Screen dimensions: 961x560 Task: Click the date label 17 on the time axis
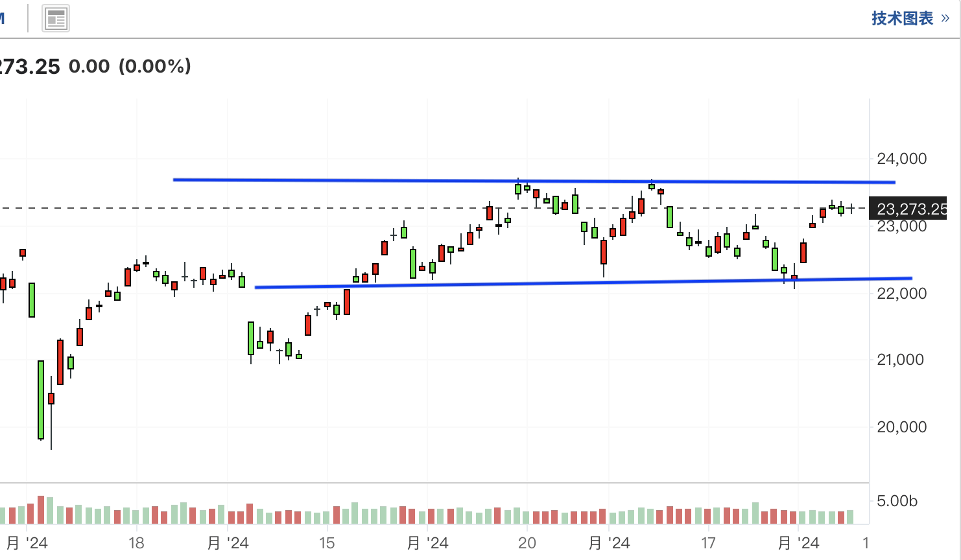[x=708, y=542]
